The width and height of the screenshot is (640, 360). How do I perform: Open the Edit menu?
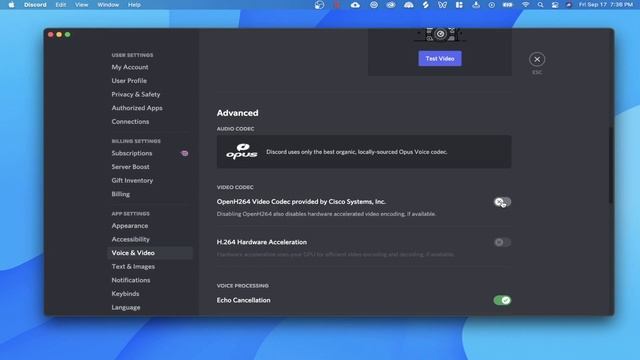tap(61, 5)
